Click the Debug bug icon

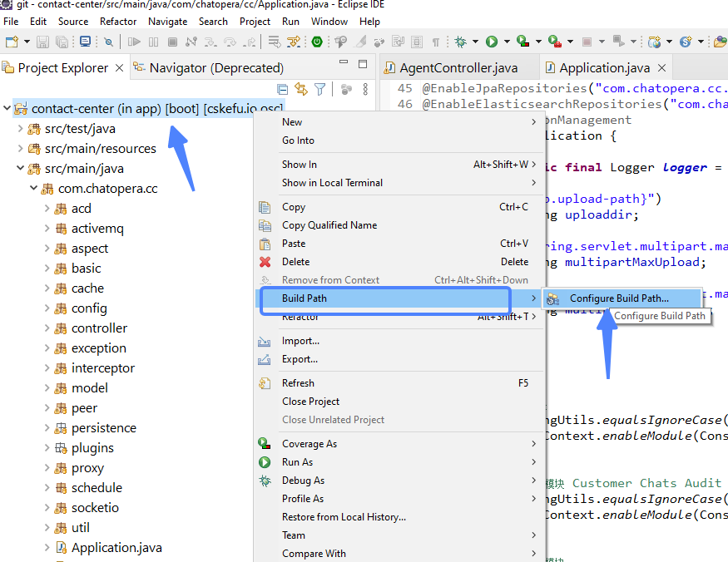461,42
